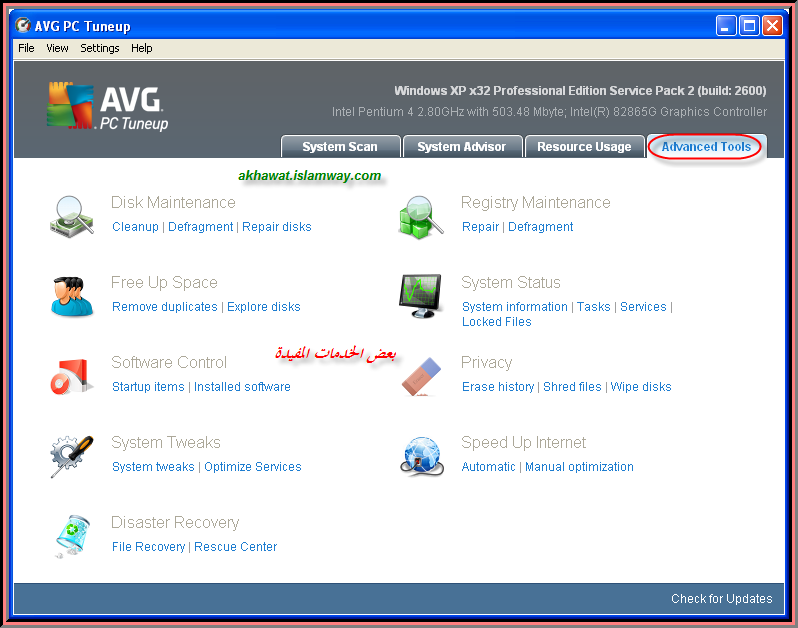
Task: Launch File Recovery tool
Action: click(149, 547)
